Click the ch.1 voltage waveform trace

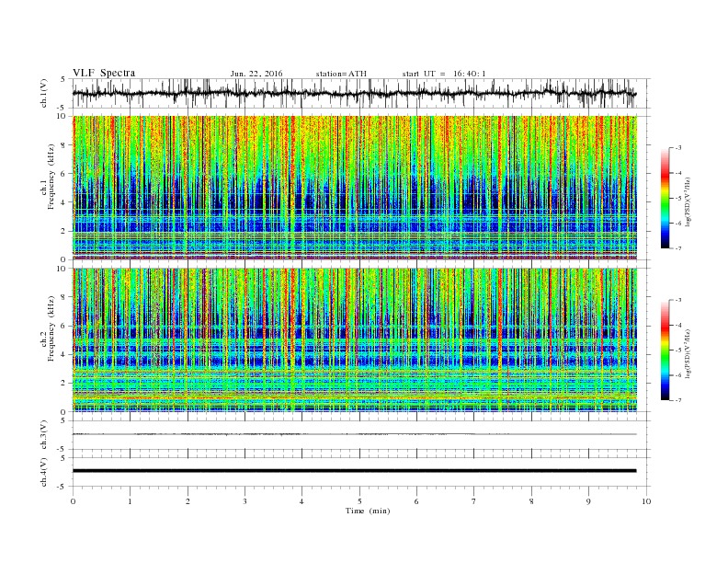pyautogui.click(x=354, y=93)
